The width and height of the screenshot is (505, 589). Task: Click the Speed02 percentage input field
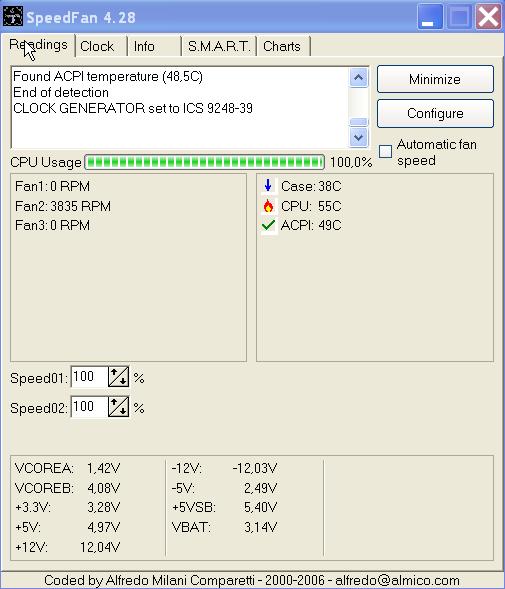(89, 407)
